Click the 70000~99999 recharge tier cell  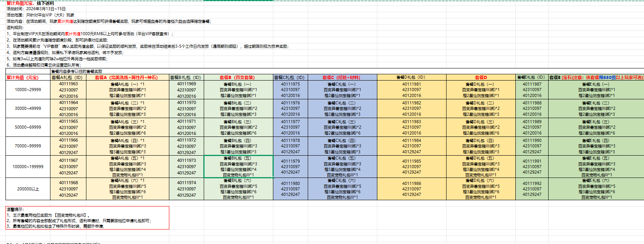[28, 146]
